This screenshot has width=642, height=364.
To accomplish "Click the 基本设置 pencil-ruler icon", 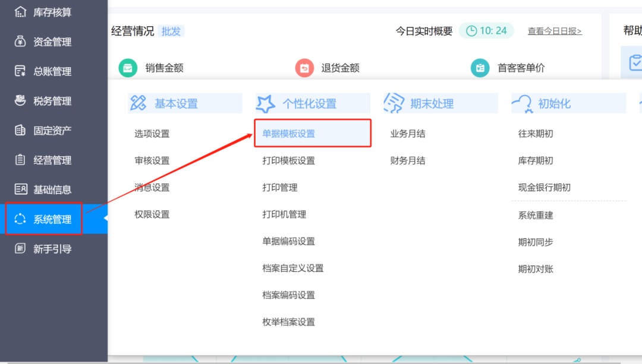I will click(138, 103).
